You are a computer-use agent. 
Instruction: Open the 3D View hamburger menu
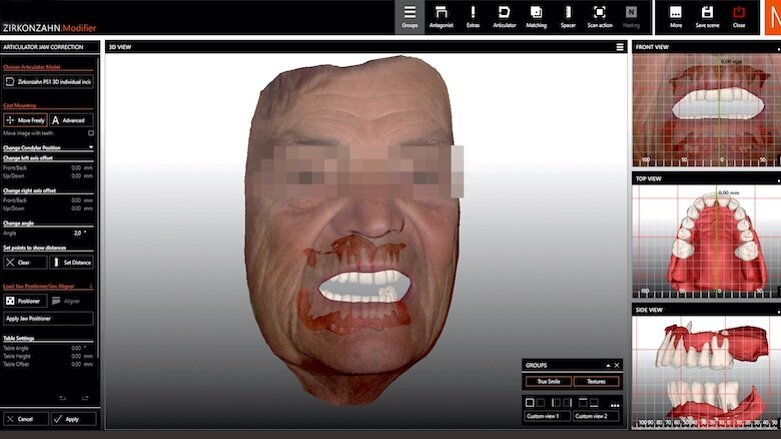[x=620, y=47]
